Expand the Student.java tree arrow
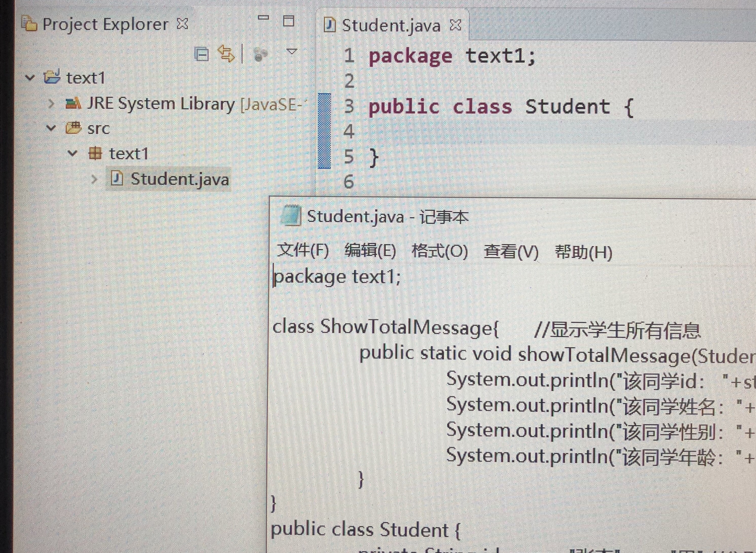Image resolution: width=756 pixels, height=553 pixels. pos(94,179)
